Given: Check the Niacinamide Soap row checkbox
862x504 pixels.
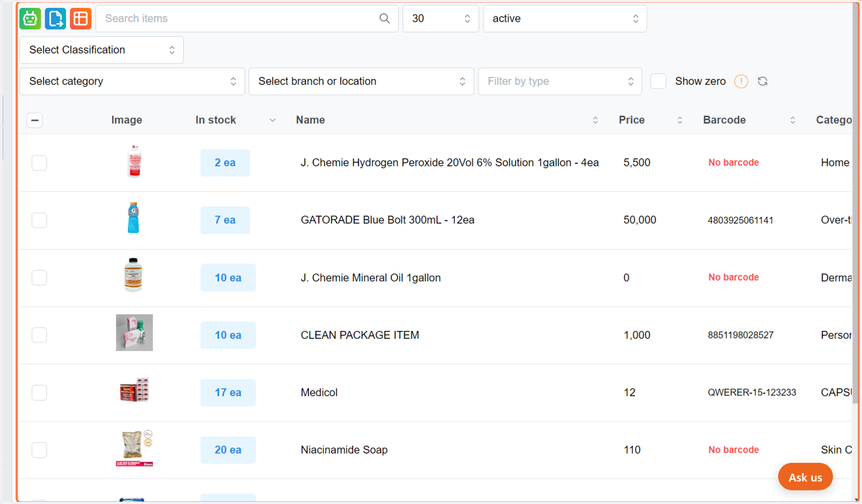Looking at the screenshot, I should click(40, 450).
